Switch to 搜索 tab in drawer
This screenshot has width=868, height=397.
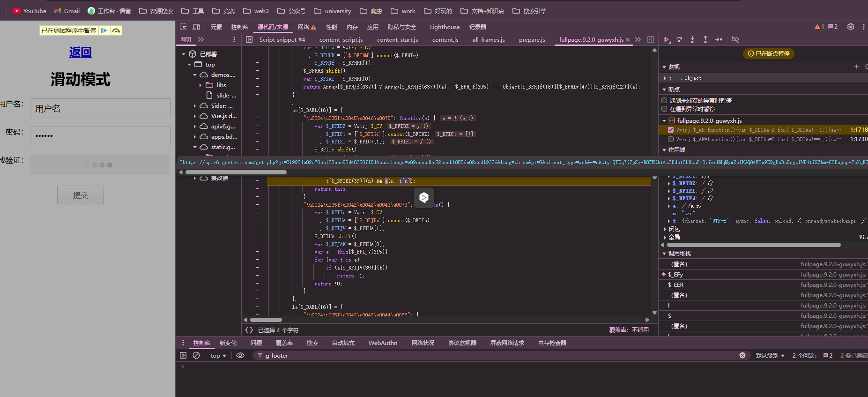(x=312, y=343)
